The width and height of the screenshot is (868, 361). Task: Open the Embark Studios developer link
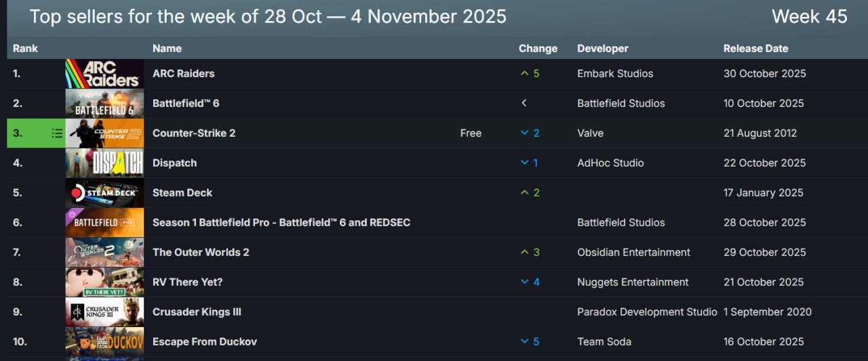615,74
